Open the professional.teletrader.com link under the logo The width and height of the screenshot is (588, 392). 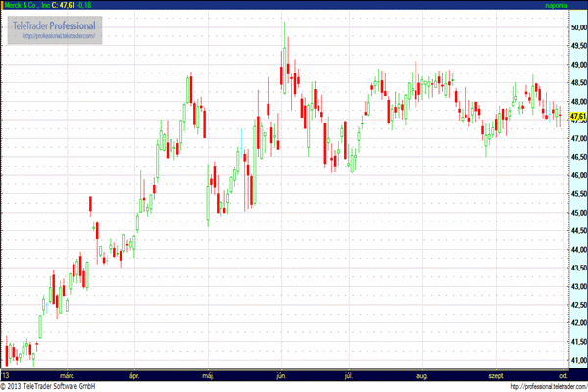click(x=58, y=37)
